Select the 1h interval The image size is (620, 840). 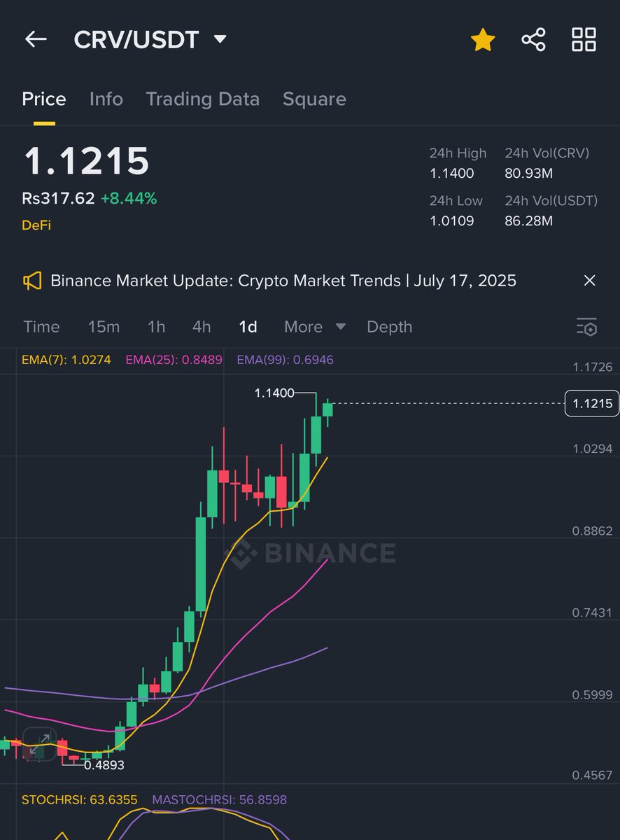(x=156, y=327)
